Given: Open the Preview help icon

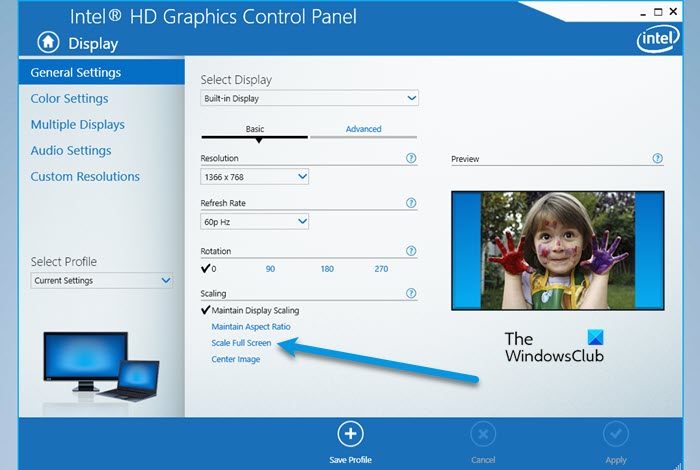Looking at the screenshot, I should tap(658, 158).
